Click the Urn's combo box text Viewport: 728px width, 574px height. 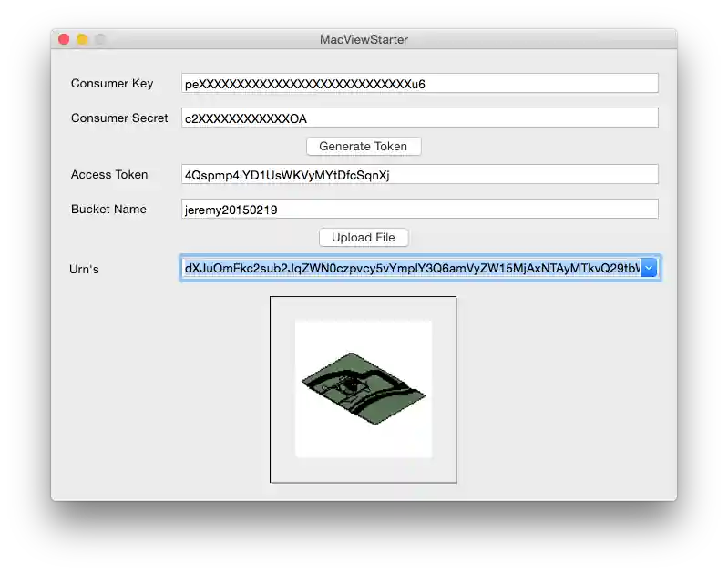point(410,268)
